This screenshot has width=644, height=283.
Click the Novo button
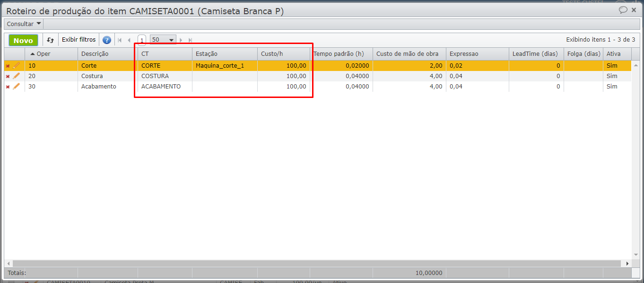coord(23,40)
